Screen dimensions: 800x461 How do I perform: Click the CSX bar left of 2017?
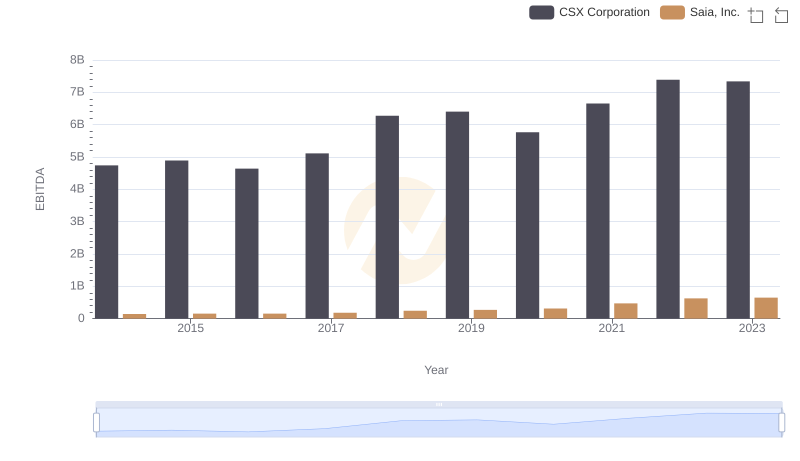pyautogui.click(x=317, y=236)
